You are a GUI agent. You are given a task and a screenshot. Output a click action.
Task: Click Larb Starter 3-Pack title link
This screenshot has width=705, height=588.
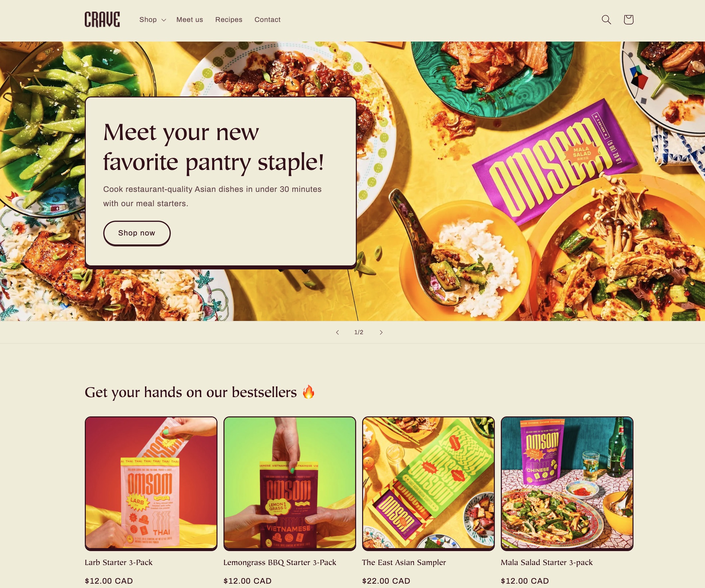[118, 562]
